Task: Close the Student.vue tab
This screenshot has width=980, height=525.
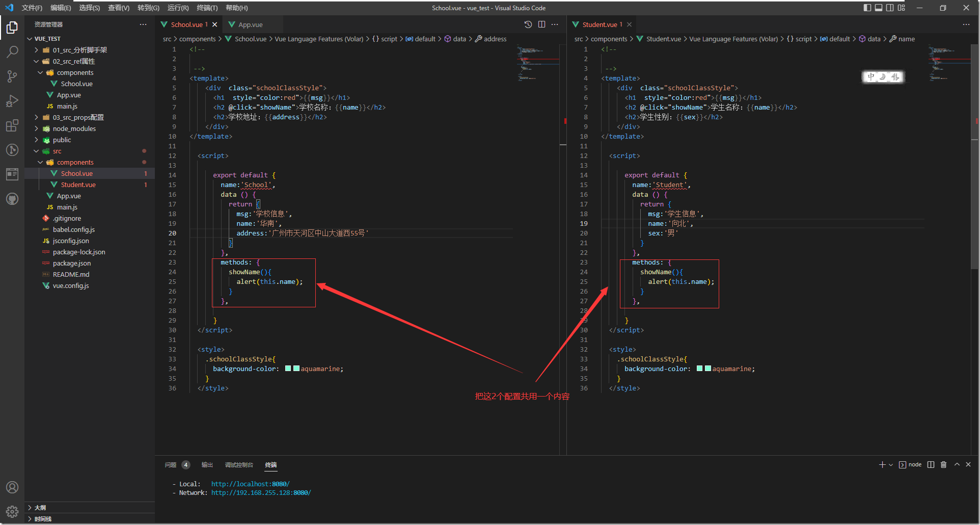Action: 630,24
